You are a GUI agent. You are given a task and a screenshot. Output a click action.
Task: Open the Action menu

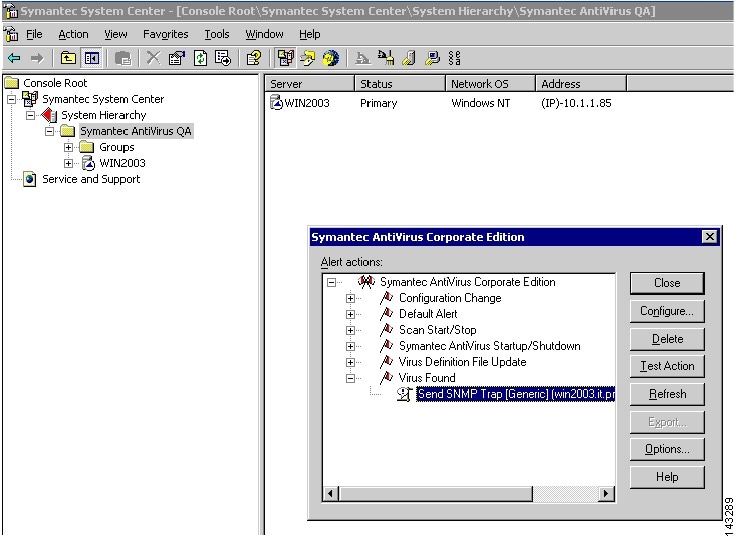tap(73, 34)
